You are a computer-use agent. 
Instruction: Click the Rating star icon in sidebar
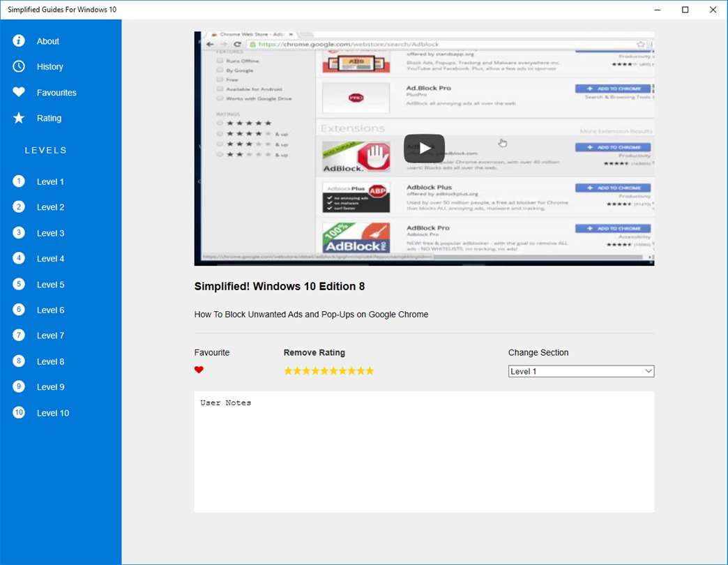[19, 118]
